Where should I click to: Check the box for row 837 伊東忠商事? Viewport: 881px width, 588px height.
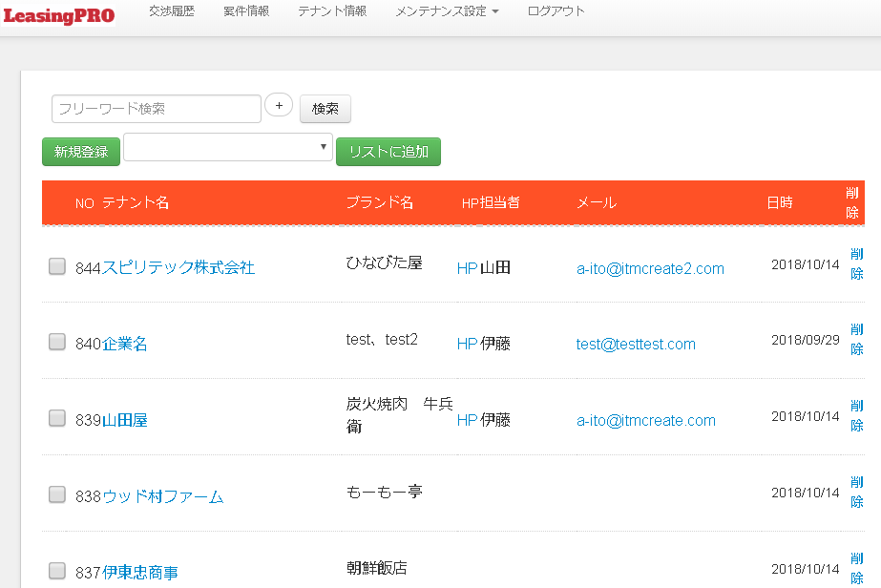56,571
